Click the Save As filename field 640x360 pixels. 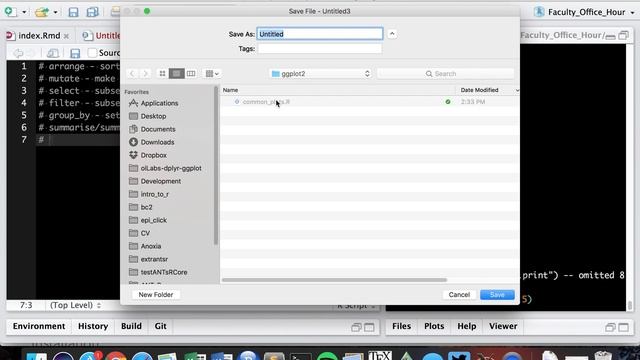(x=320, y=34)
